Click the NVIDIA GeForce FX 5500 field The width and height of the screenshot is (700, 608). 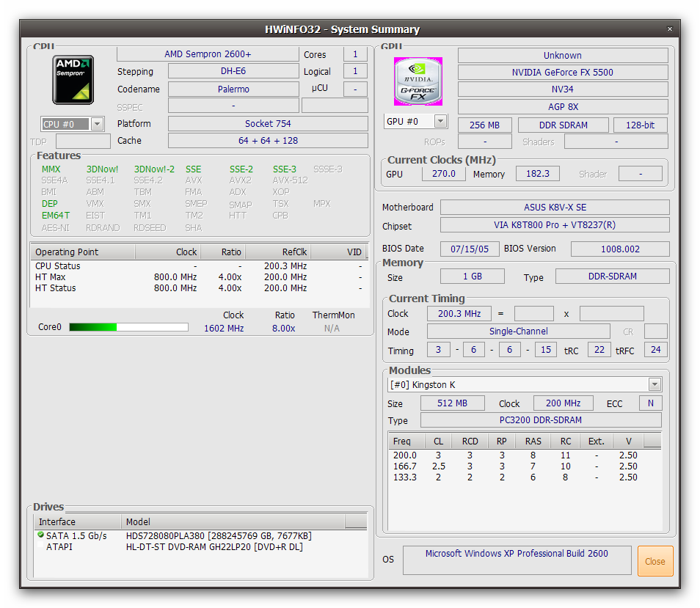[563, 73]
